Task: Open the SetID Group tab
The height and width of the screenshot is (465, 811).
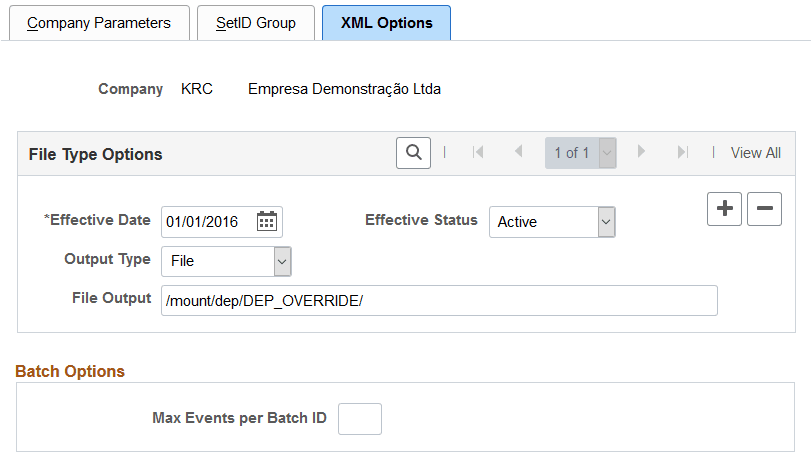Action: (x=256, y=23)
